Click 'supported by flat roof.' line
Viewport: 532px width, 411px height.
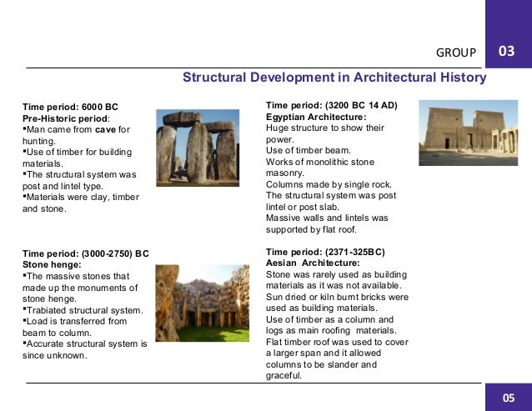[x=311, y=229]
